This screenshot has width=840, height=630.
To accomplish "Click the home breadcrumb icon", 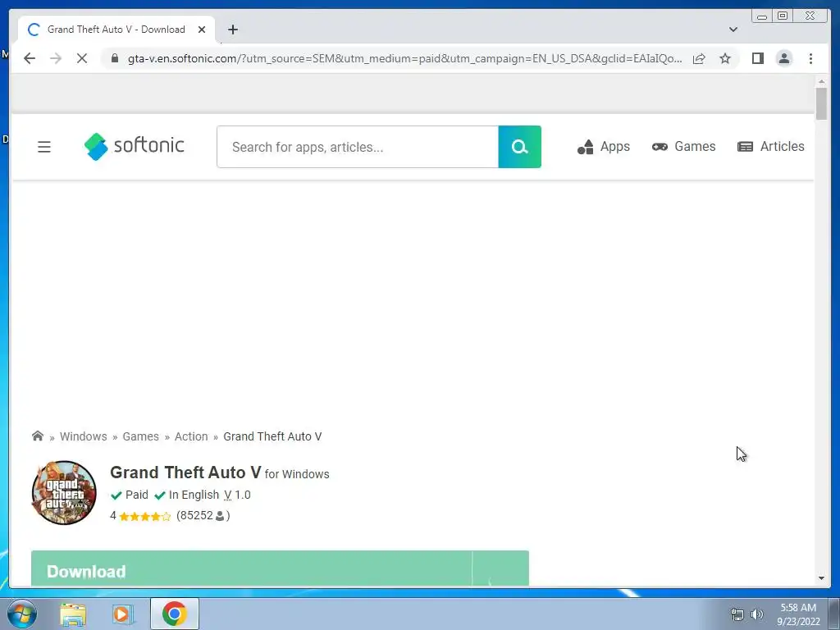I will [x=38, y=436].
